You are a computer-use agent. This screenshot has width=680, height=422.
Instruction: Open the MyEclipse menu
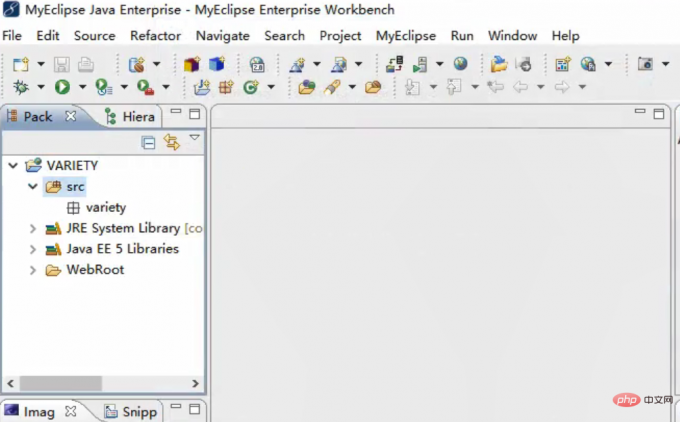(x=405, y=36)
